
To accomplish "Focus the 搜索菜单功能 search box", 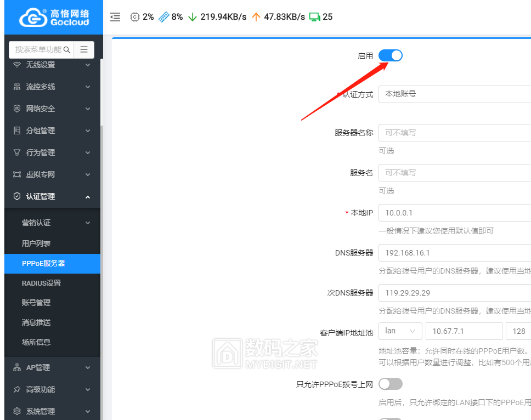I will pos(38,49).
